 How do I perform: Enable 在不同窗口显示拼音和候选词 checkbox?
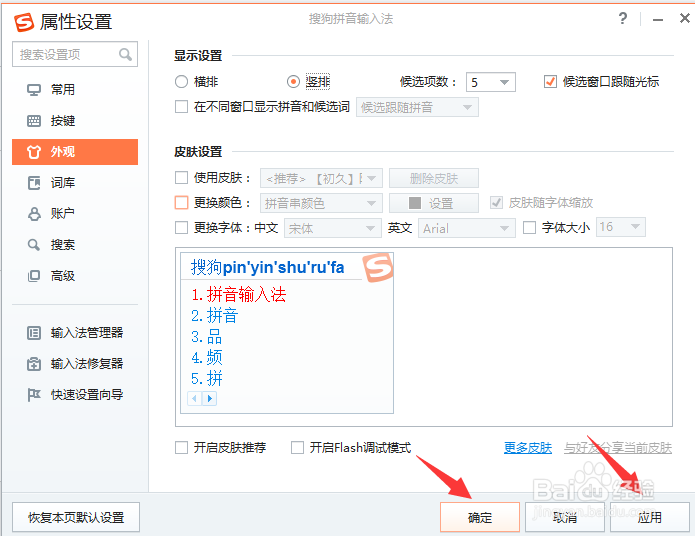point(181,107)
